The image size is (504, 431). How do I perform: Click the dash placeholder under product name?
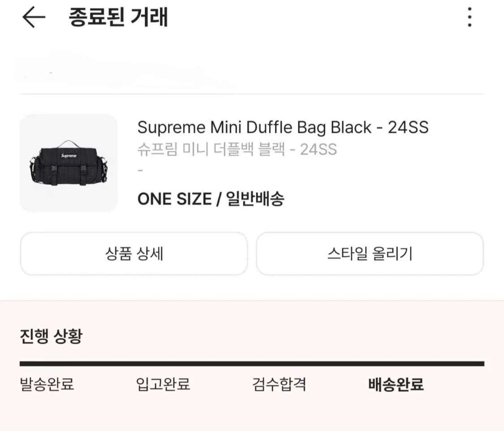point(140,171)
